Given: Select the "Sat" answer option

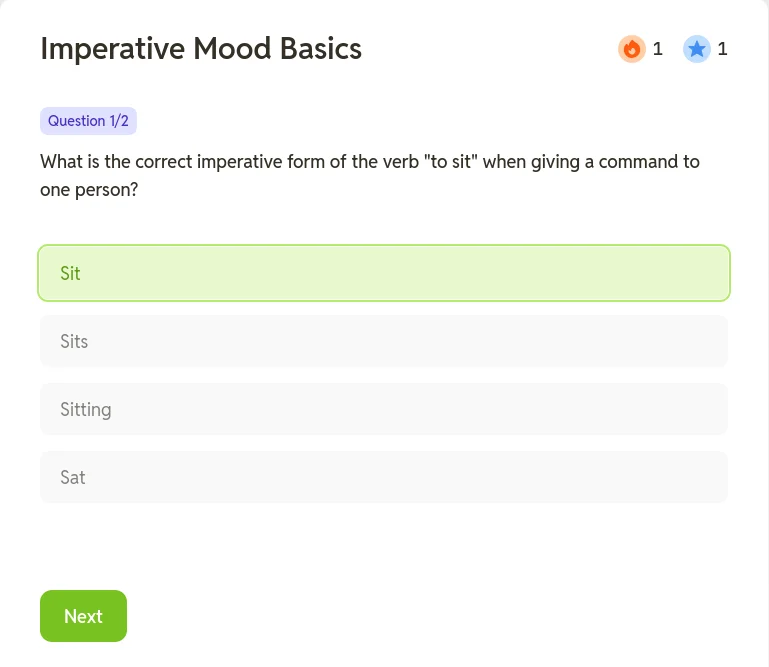Looking at the screenshot, I should (384, 477).
